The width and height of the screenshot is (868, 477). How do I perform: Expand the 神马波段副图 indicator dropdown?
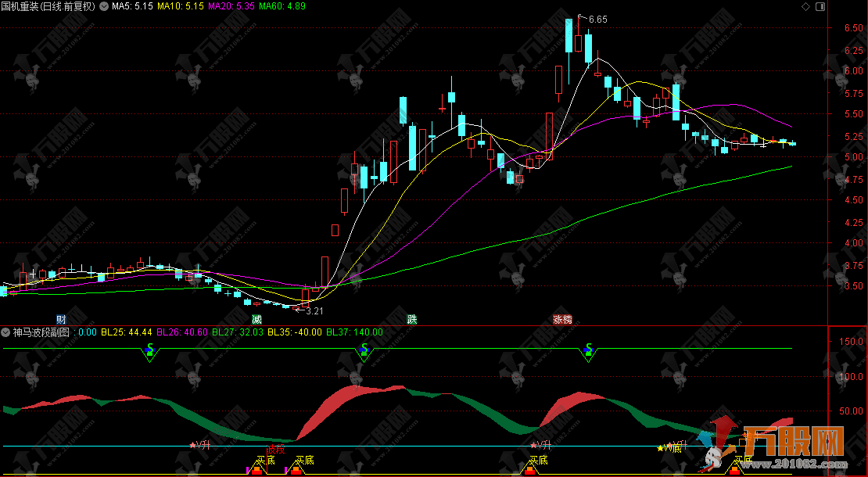[6, 332]
